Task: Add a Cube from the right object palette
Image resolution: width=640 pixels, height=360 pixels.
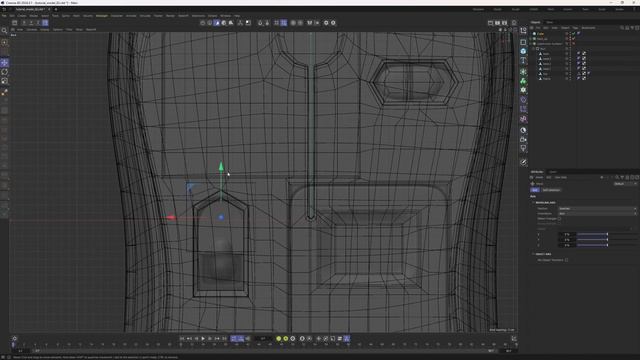Action: 523,51
